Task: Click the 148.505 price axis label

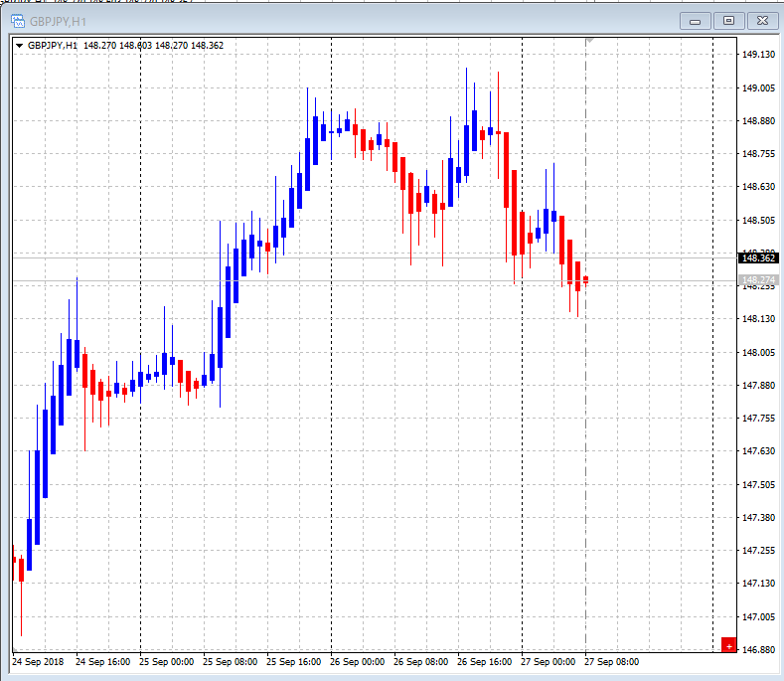Action: click(x=758, y=220)
